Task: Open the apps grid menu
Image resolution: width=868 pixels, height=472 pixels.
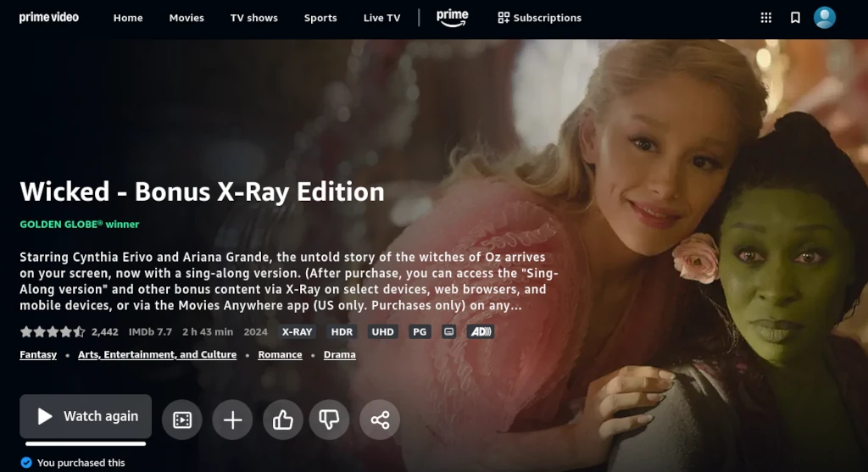Action: coord(765,18)
